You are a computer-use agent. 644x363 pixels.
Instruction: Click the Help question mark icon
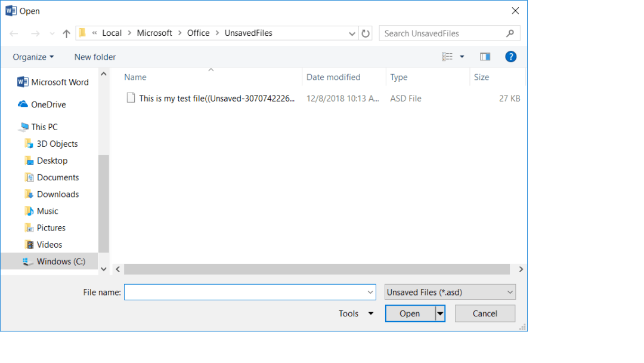click(511, 57)
